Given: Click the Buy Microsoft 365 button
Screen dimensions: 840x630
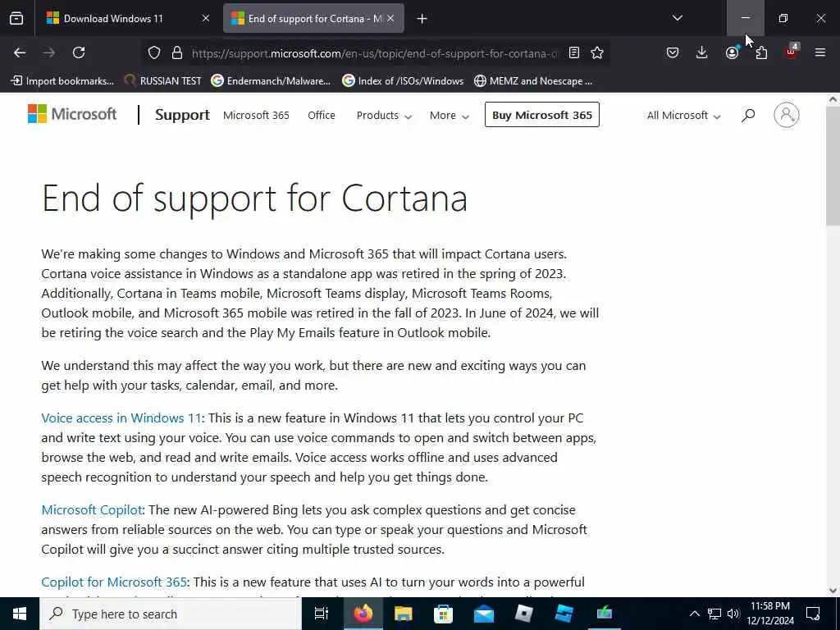Looking at the screenshot, I should [x=542, y=115].
